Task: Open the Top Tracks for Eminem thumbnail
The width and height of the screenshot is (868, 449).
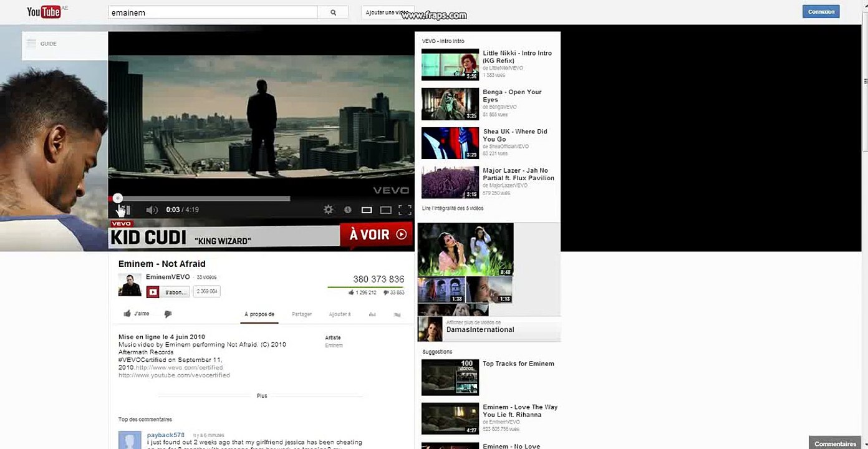Action: (450, 377)
